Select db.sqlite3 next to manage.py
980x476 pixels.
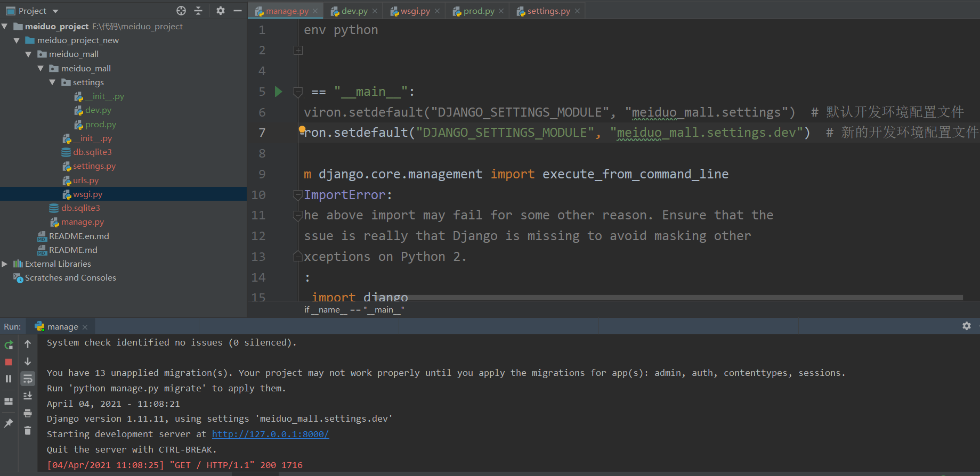80,208
